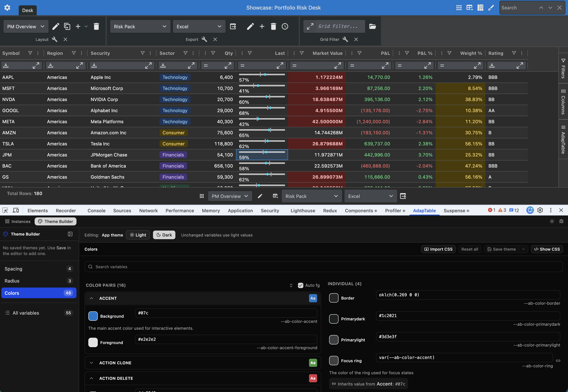Toggle the Auto fg checkbox

(300, 285)
